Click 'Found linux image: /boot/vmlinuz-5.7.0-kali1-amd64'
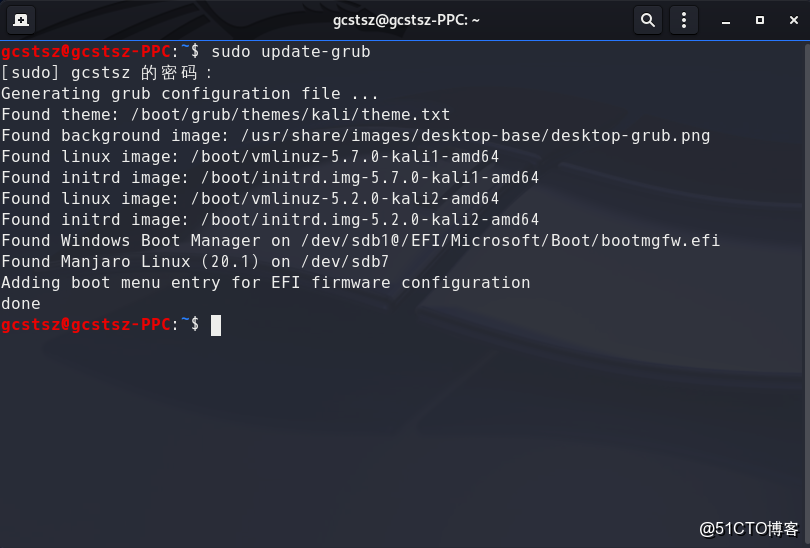The width and height of the screenshot is (810, 548). (250, 156)
